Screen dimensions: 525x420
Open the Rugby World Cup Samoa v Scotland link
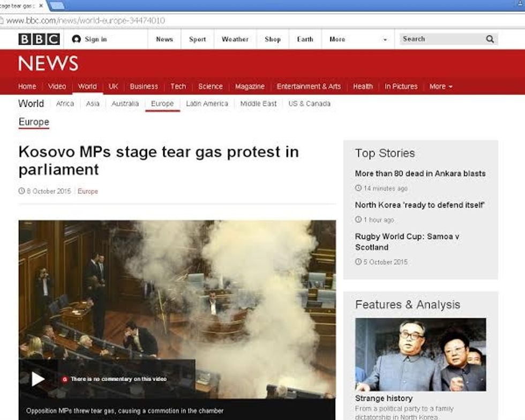pyautogui.click(x=407, y=242)
